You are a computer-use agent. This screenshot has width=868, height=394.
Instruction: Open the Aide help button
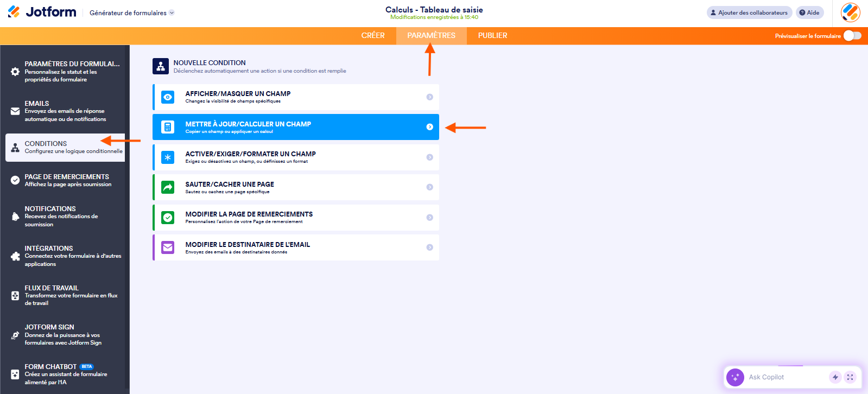pyautogui.click(x=809, y=12)
